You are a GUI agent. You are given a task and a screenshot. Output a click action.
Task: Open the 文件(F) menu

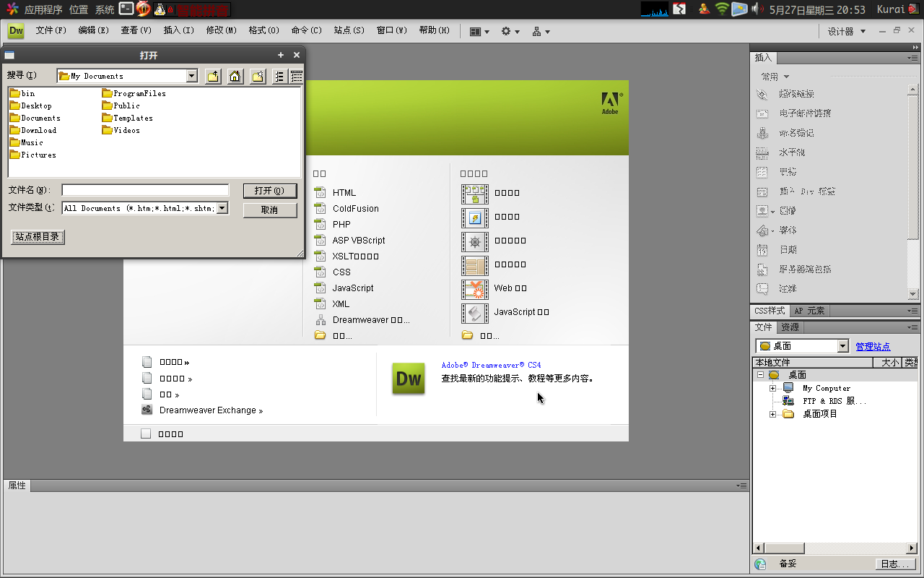tap(51, 30)
